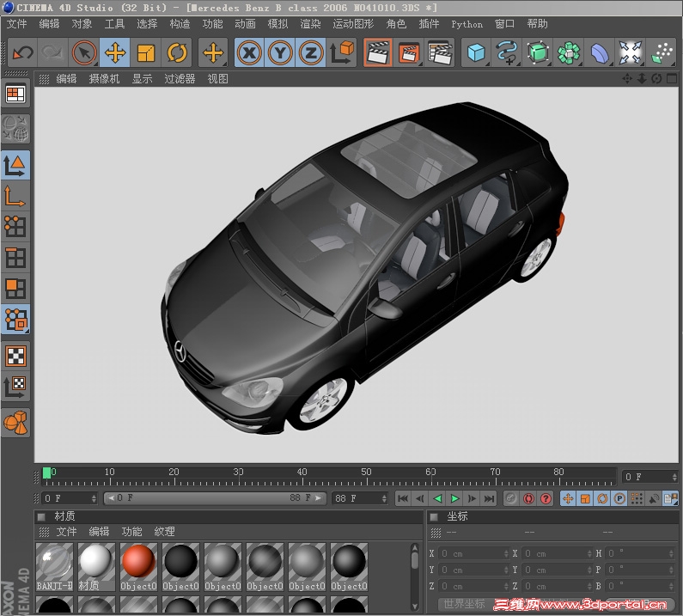Click the highlighted points-and-square mode icon
Image resolution: width=683 pixels, height=616 pixels.
pyautogui.click(x=15, y=320)
